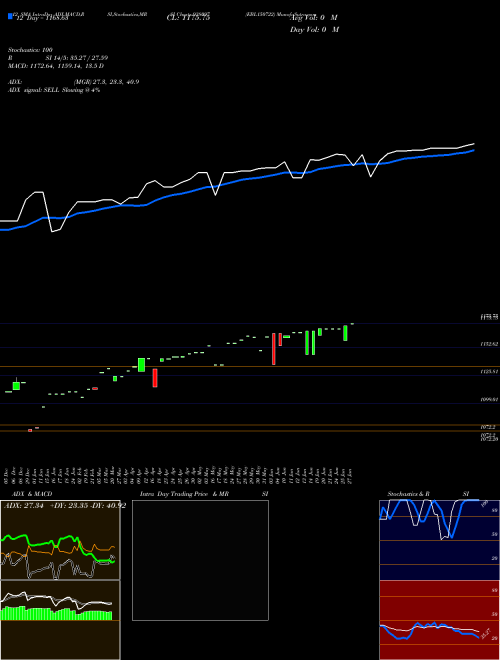Viewport: 500px width, 660px height.
Task: Click the ADX (MGR) values line
Action: click(x=74, y=82)
